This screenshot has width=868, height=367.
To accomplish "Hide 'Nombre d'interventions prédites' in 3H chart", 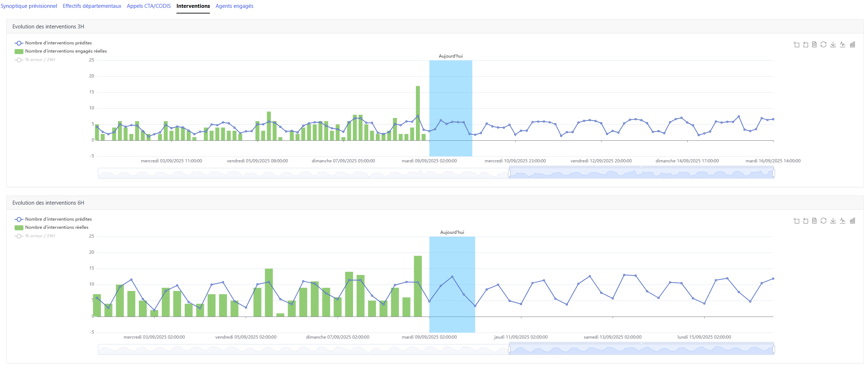I will click(x=58, y=43).
